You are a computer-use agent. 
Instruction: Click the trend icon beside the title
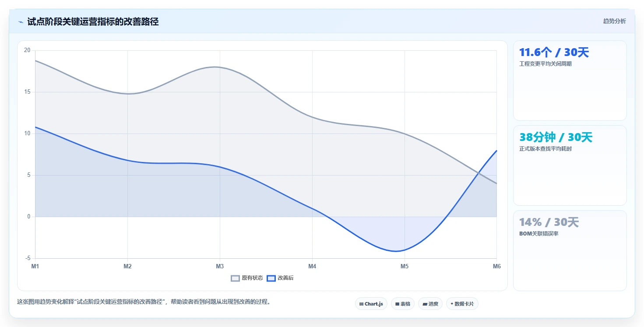[x=21, y=22]
